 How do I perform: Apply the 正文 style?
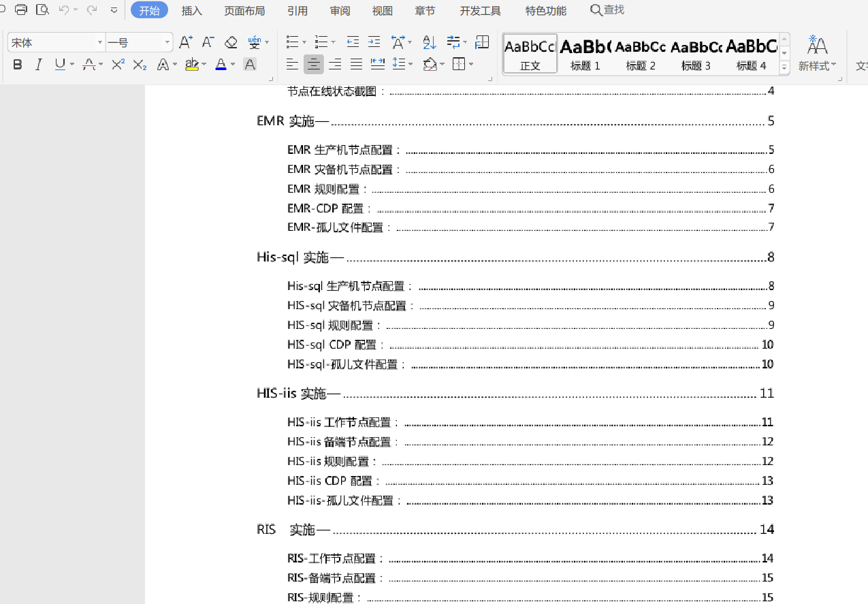point(530,54)
